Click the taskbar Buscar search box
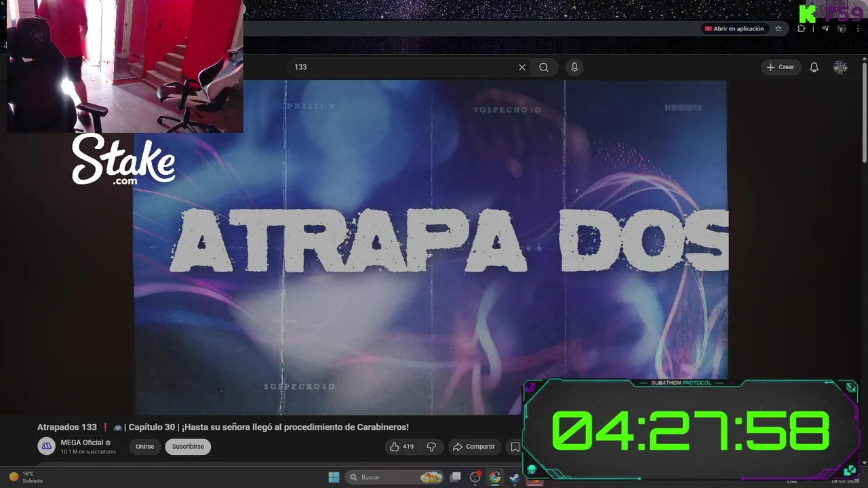Screen dimensions: 868x488 395,477
